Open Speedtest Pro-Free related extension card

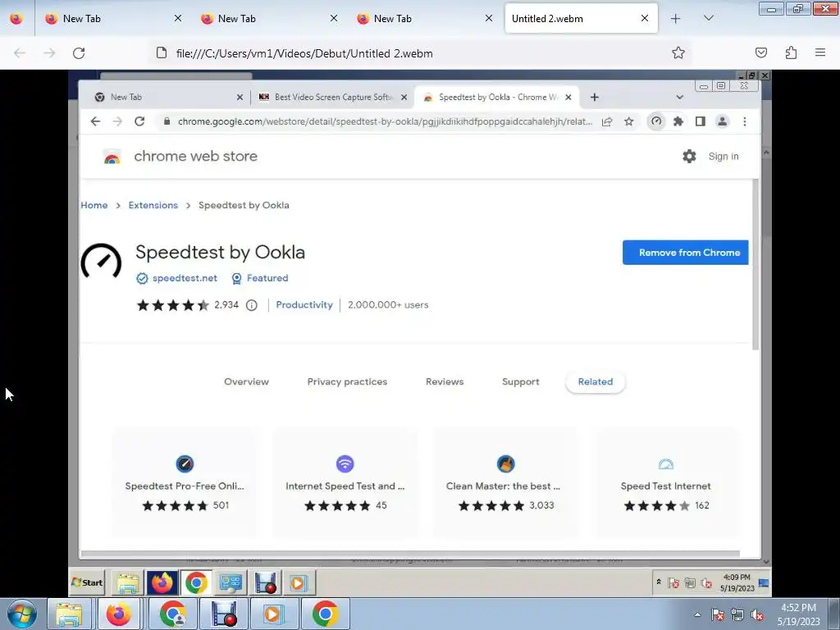(185, 482)
